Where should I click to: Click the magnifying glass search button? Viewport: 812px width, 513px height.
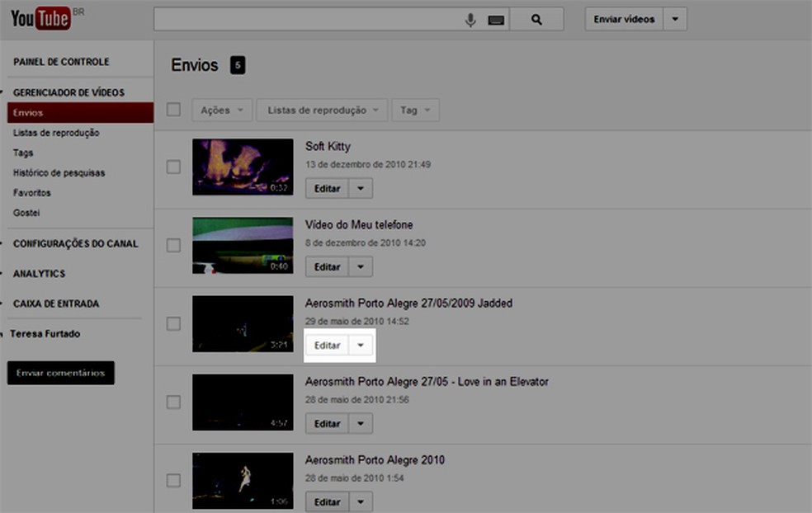(536, 20)
